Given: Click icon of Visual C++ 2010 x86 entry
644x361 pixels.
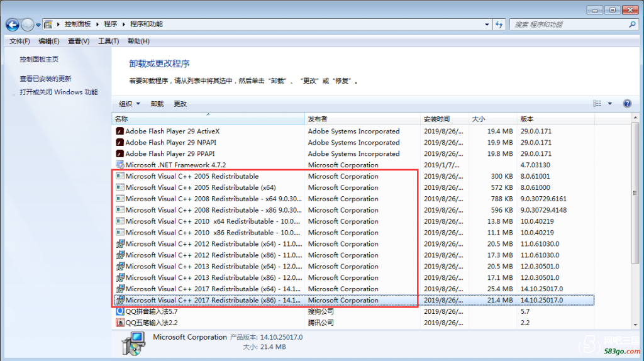Looking at the screenshot, I should (120, 233).
